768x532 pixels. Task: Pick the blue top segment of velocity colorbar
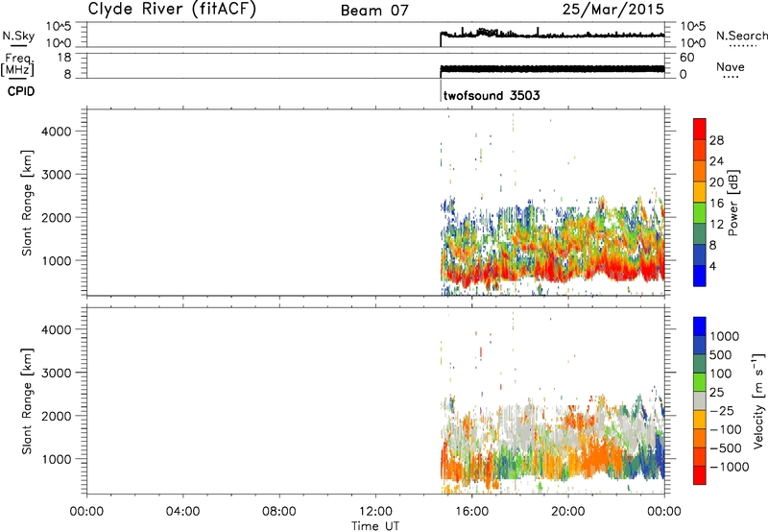(700, 326)
